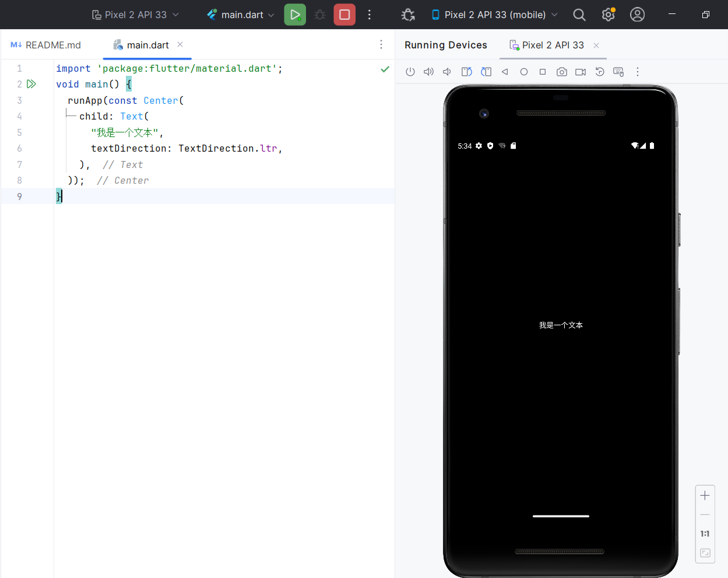This screenshot has height=578, width=728.
Task: Open emulator extended controls menu
Action: click(638, 72)
